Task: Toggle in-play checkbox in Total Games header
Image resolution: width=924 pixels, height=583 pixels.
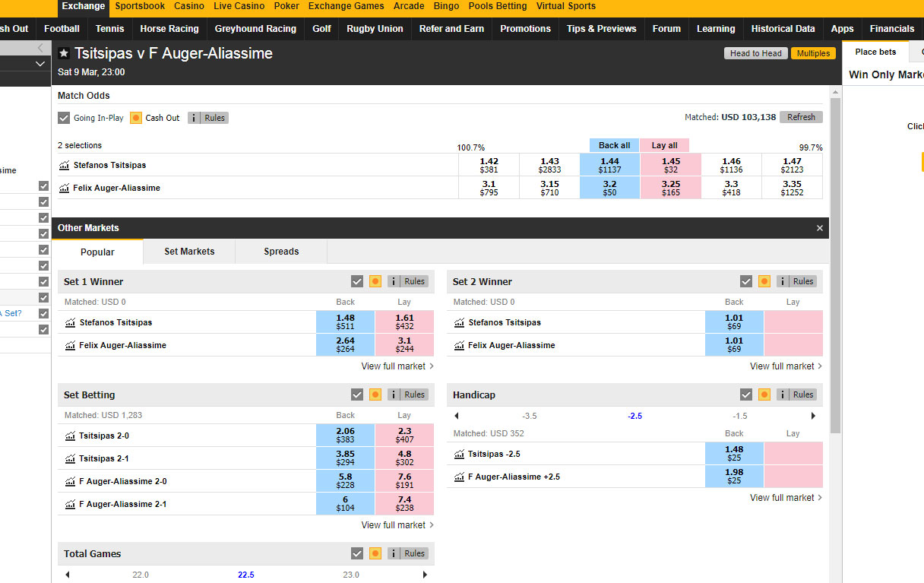Action: tap(357, 553)
